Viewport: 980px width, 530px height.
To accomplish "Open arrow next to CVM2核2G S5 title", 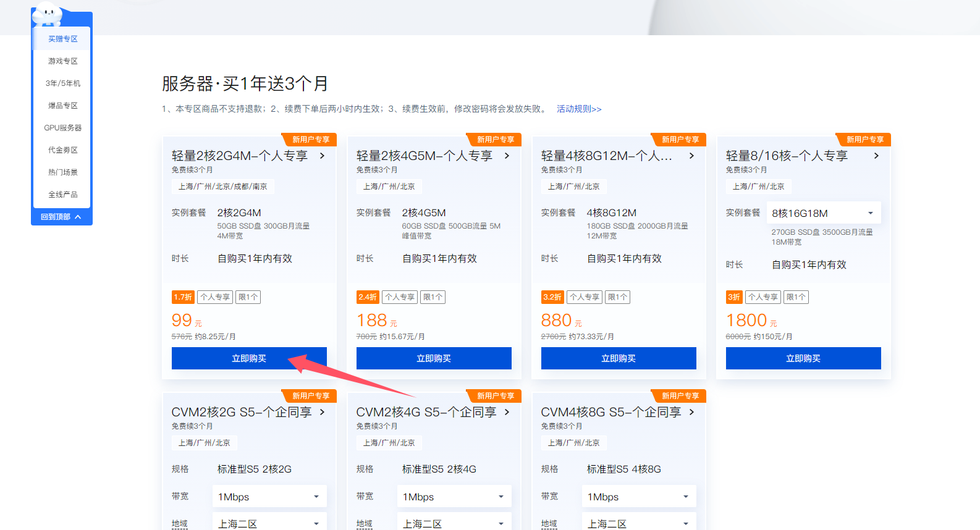I will click(x=322, y=412).
